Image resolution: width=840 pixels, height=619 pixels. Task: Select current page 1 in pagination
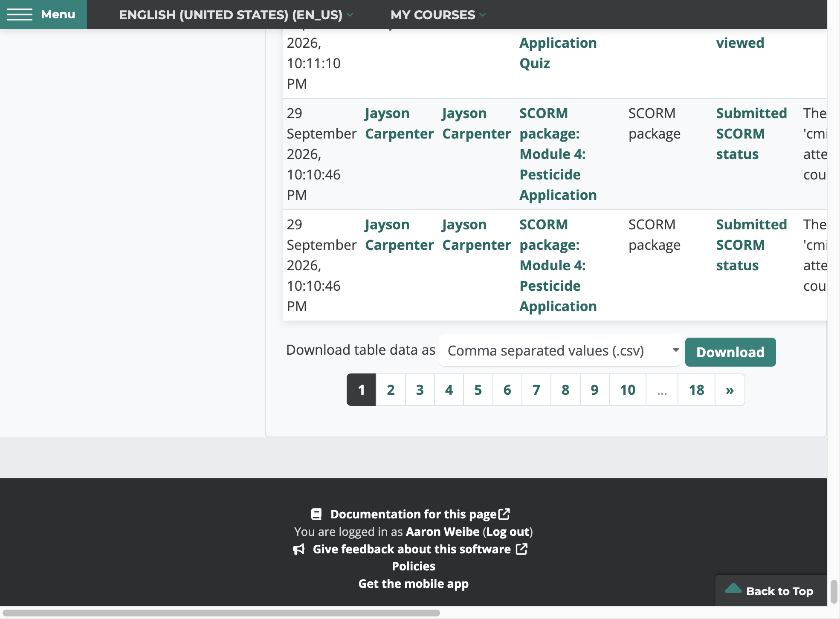(x=361, y=390)
